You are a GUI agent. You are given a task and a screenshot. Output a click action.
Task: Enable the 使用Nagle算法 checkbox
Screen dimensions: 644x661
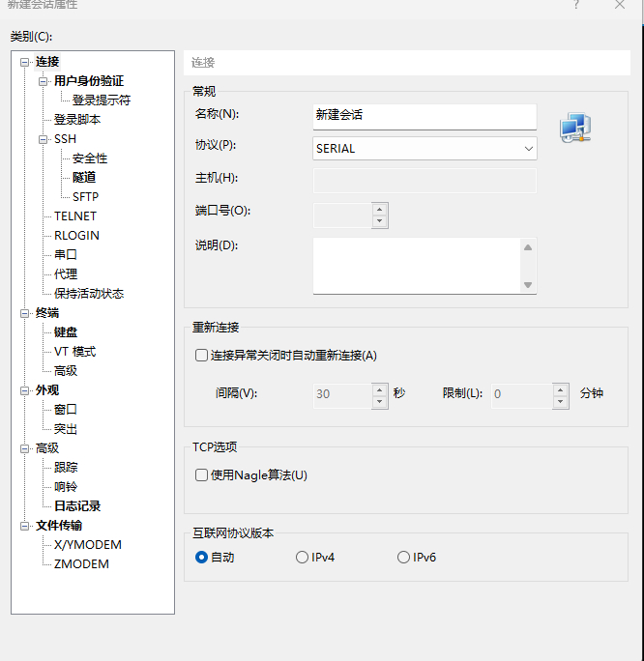tap(202, 474)
